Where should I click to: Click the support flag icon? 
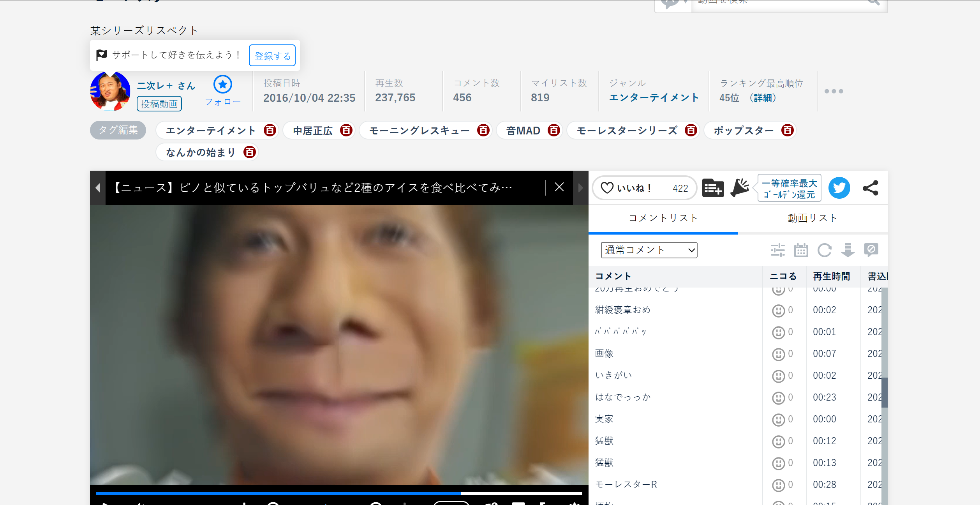[x=102, y=55]
